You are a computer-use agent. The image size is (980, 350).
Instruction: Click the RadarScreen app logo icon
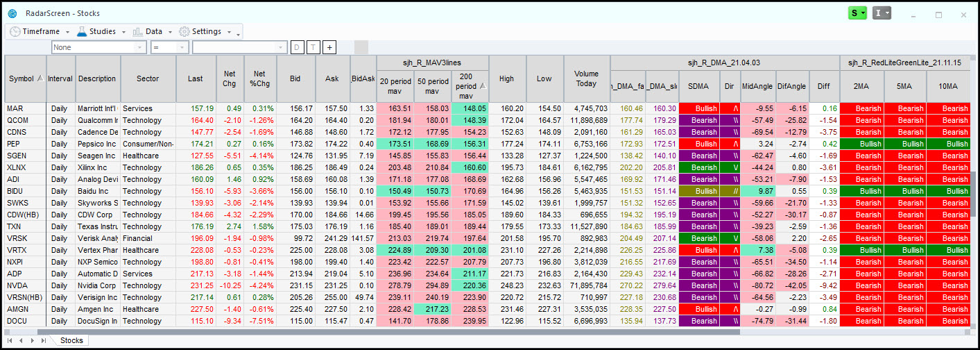(x=12, y=13)
